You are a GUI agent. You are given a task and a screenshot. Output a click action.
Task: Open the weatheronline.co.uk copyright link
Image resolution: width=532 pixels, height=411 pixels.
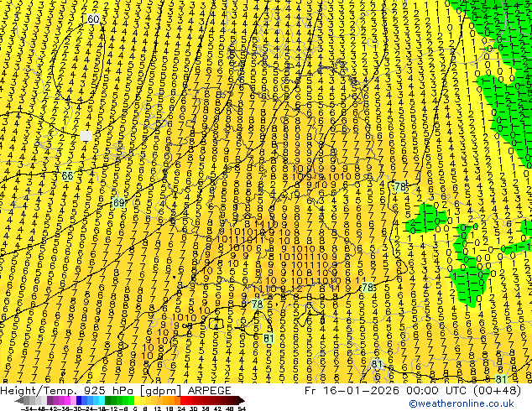point(462,404)
